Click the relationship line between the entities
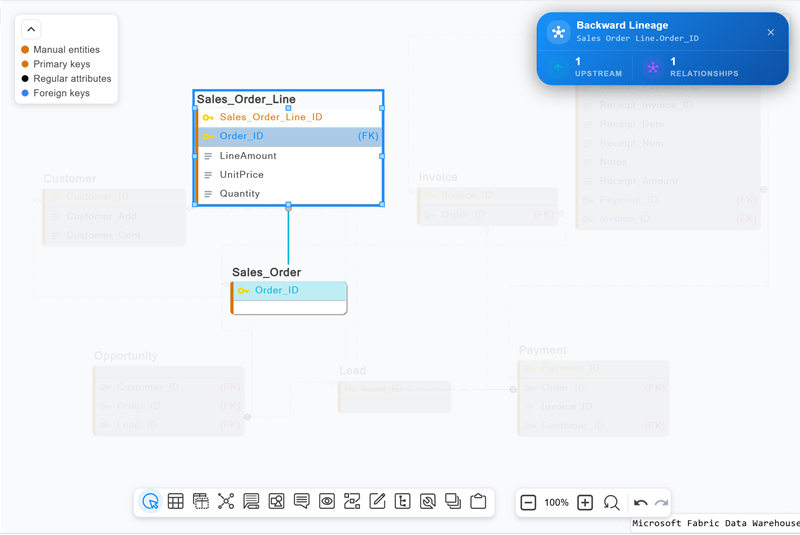Viewport: 800px width, 535px height. tap(288, 237)
